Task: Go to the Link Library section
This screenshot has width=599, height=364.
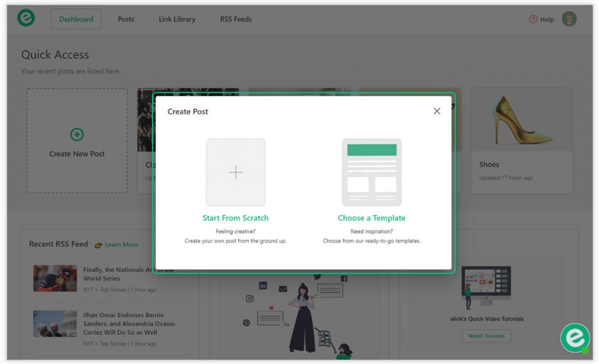Action: pos(177,19)
